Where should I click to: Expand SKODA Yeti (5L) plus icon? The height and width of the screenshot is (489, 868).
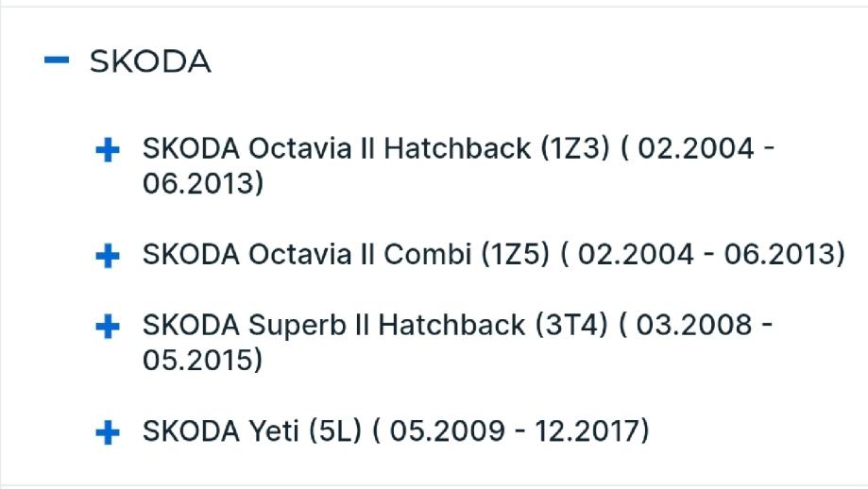tap(109, 432)
